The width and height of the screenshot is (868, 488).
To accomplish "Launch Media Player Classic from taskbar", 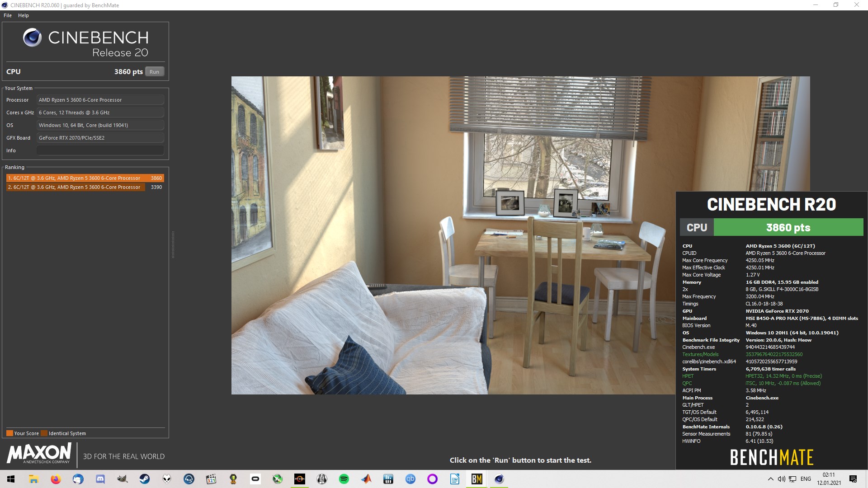I will [211, 479].
